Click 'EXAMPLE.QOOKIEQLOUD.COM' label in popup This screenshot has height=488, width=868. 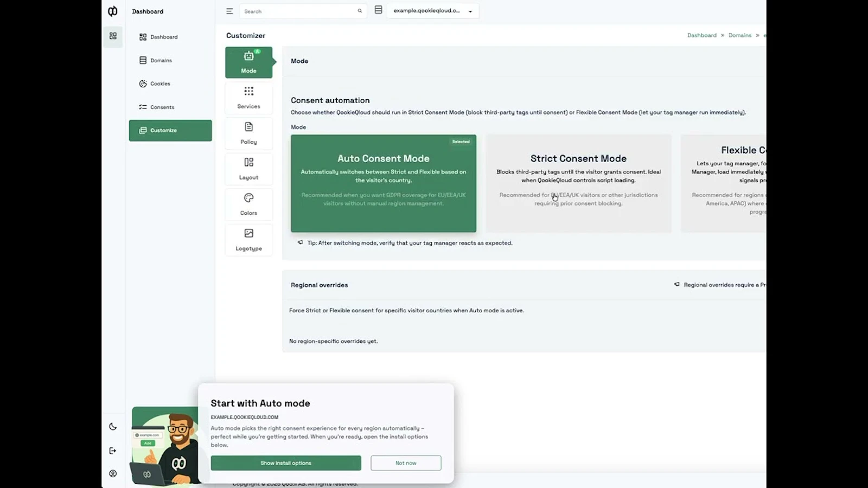[245, 417]
